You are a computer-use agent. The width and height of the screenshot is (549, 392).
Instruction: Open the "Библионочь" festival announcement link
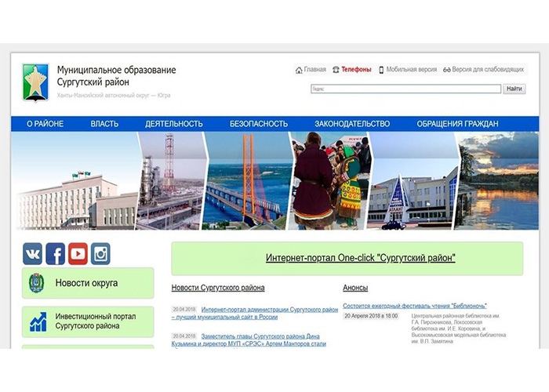(415, 306)
